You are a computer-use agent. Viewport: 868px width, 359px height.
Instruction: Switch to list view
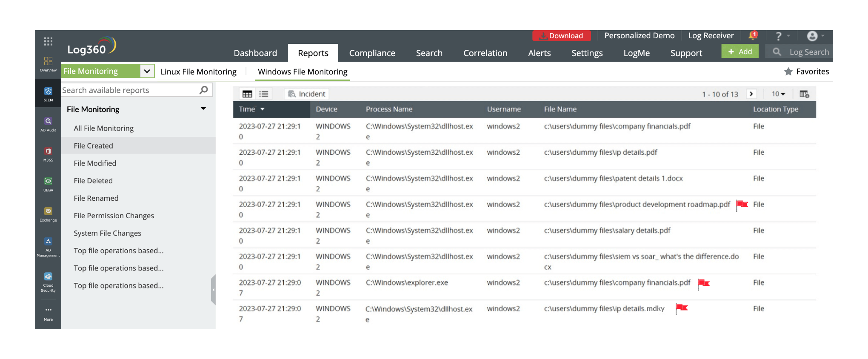click(x=264, y=94)
